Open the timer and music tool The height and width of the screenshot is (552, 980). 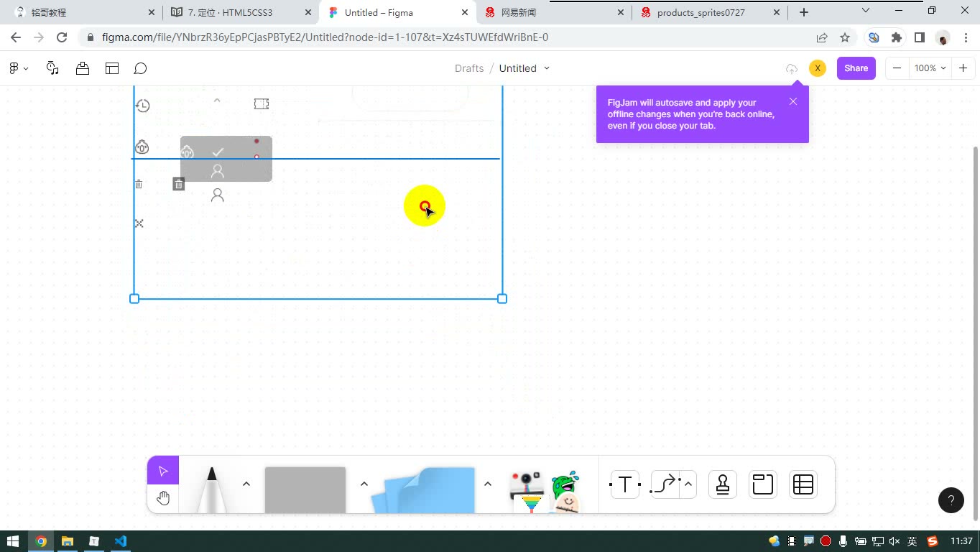click(52, 68)
